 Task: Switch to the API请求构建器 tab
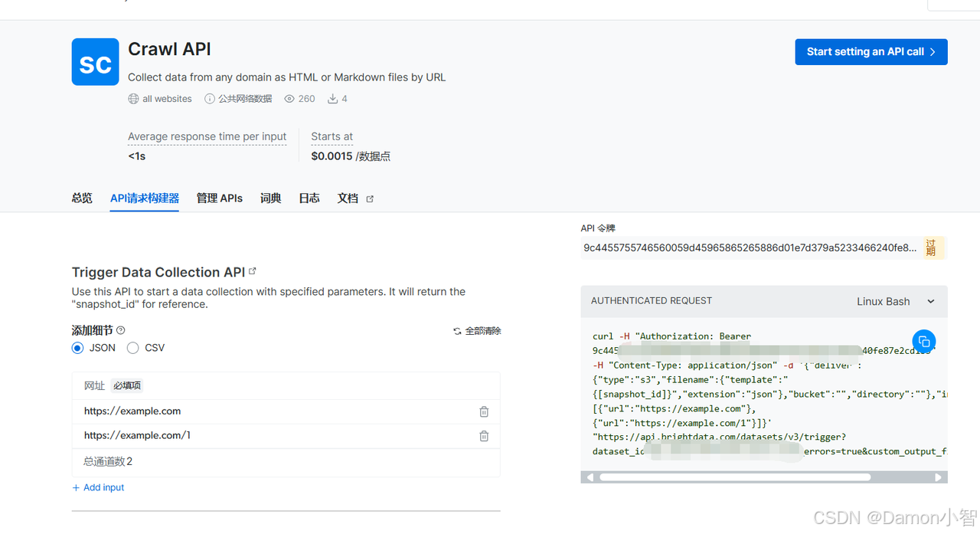[145, 198]
